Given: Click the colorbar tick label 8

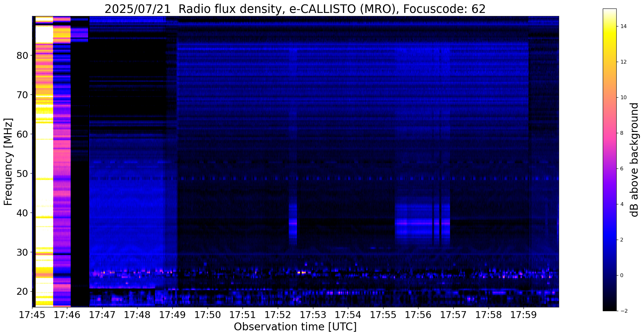Looking at the screenshot, I should [621, 133].
